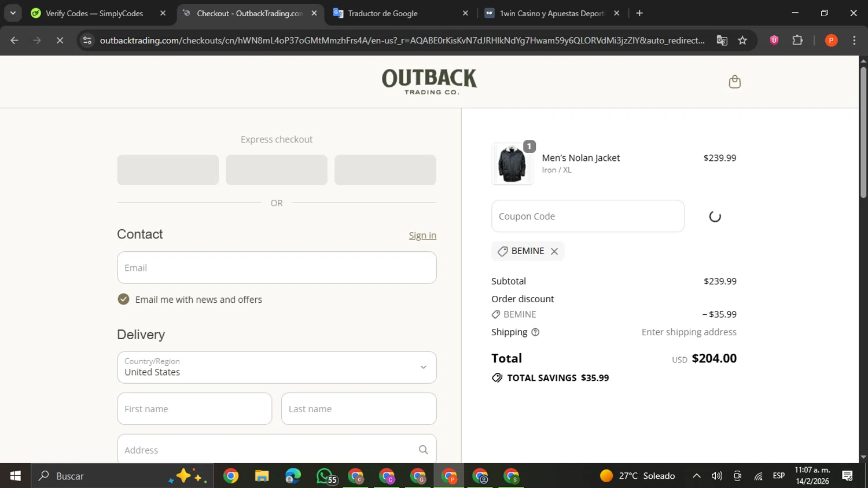The width and height of the screenshot is (868, 488).
Task: View site information icon in address bar
Action: (87, 41)
